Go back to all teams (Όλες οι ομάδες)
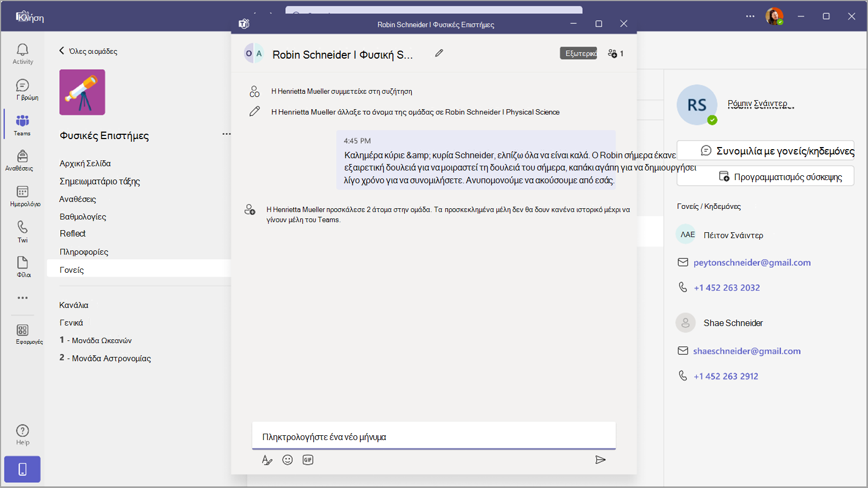The width and height of the screenshot is (868, 488). tap(88, 51)
